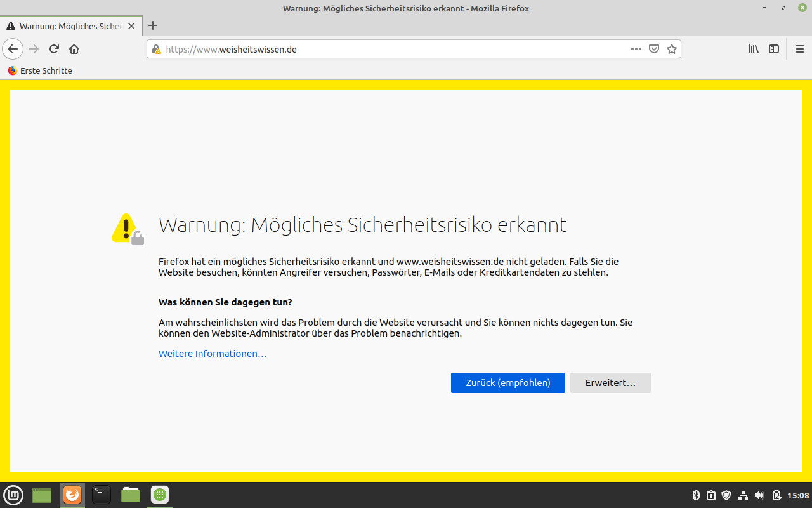The width and height of the screenshot is (812, 508).
Task: Go back with the back arrow button
Action: pos(13,49)
